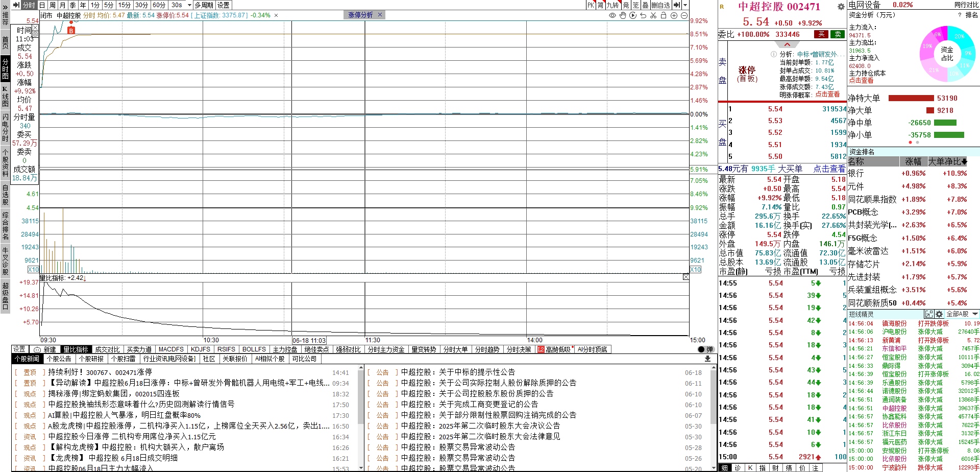Image resolution: width=980 pixels, height=472 pixels.
Task: Switch to the 日 daily period tab
Action: 42,5
